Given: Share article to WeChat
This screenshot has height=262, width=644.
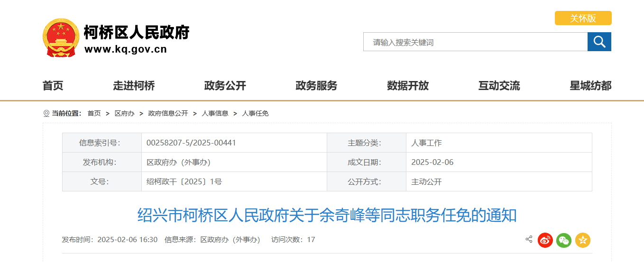Looking at the screenshot, I should click(x=564, y=240).
